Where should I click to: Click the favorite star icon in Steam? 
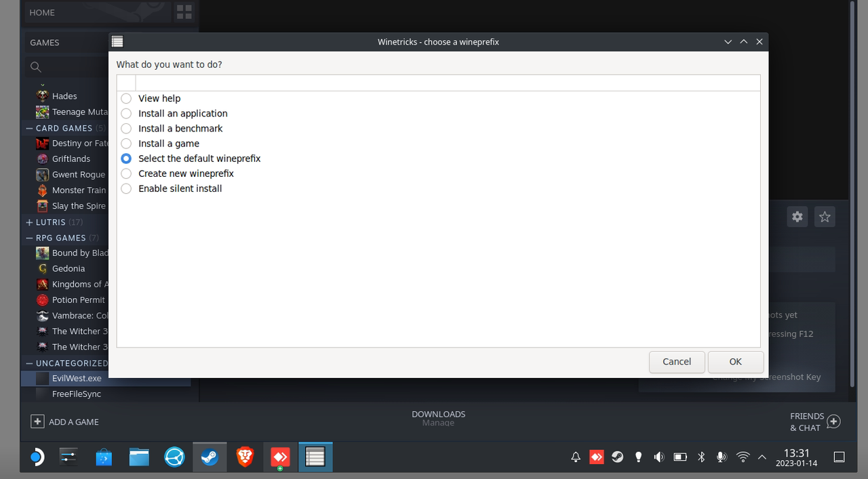pyautogui.click(x=825, y=217)
